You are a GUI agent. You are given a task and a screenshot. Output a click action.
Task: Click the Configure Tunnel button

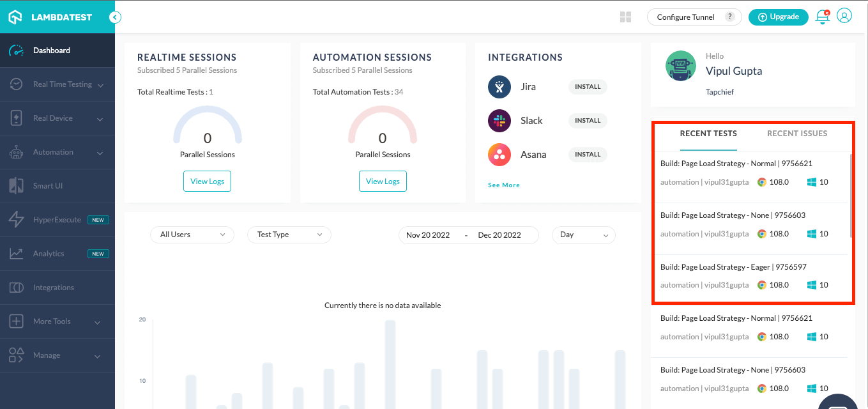point(694,17)
